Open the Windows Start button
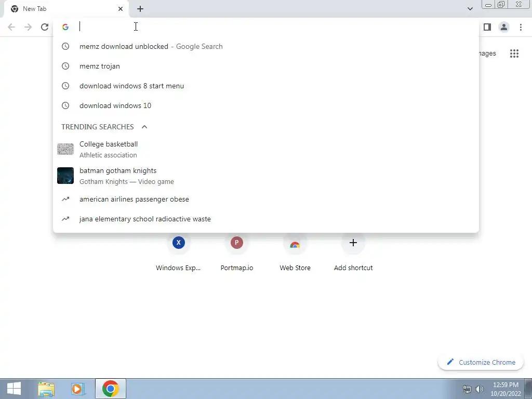Image resolution: width=532 pixels, height=399 pixels. click(14, 389)
